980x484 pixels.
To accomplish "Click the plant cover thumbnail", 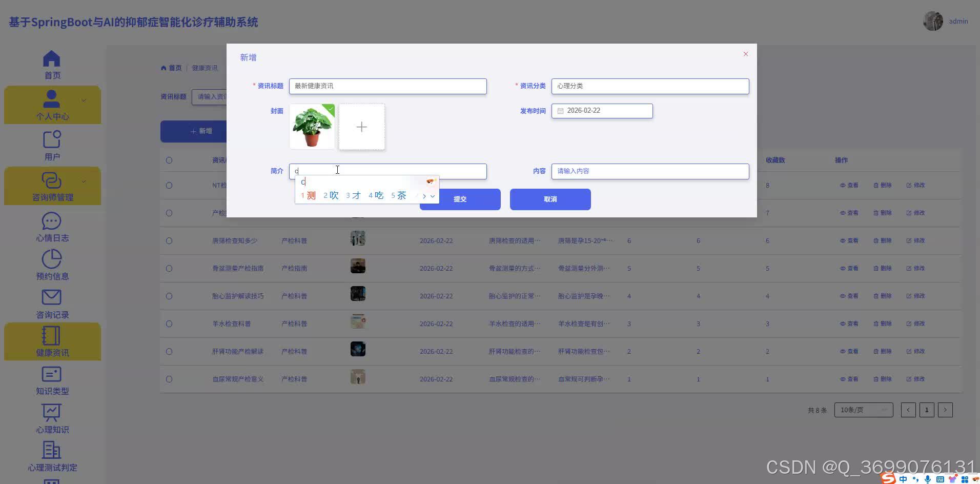I will pos(312,127).
